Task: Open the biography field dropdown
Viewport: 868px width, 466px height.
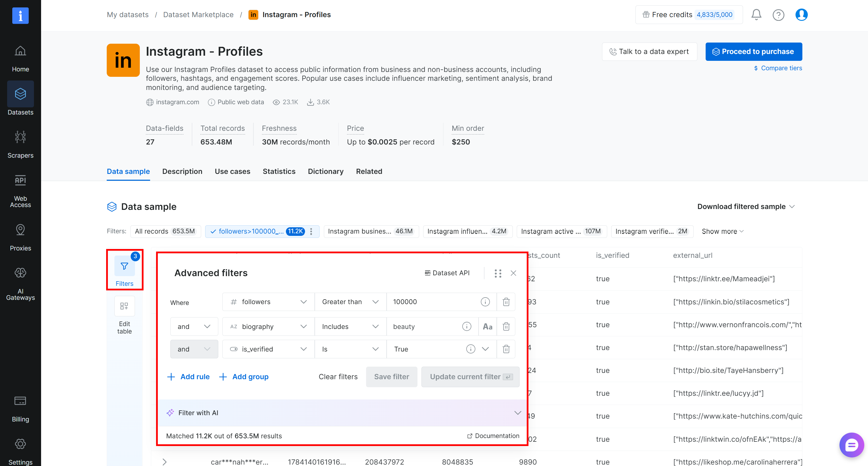Action: point(268,326)
